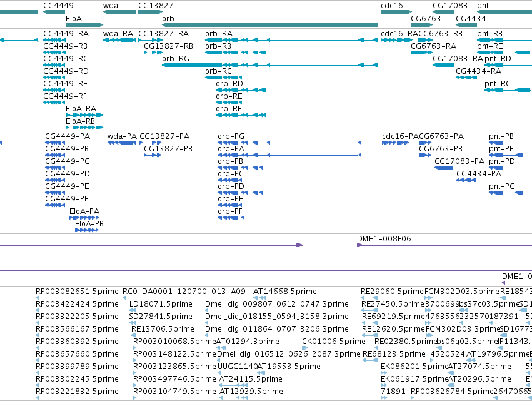Select EST RE69219.5prime

pyautogui.click(x=394, y=317)
